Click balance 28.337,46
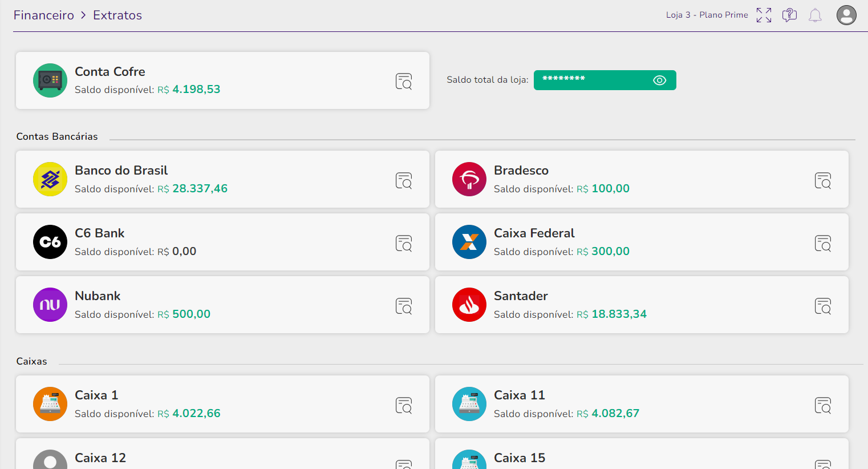The image size is (868, 469). click(x=200, y=188)
